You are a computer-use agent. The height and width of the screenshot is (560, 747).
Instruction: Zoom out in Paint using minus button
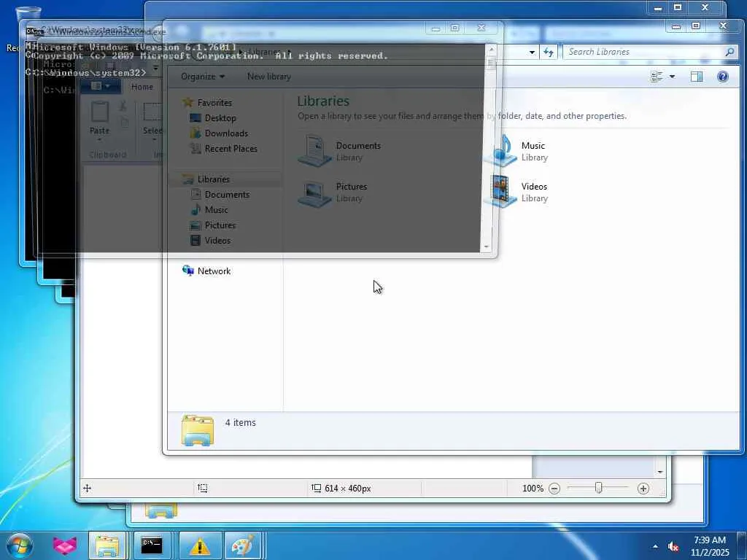[554, 489]
